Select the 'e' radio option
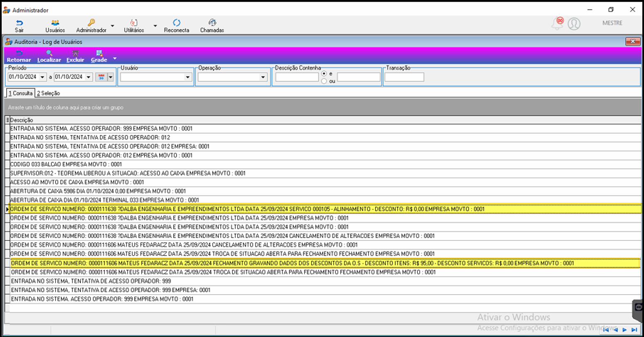 pyautogui.click(x=324, y=74)
